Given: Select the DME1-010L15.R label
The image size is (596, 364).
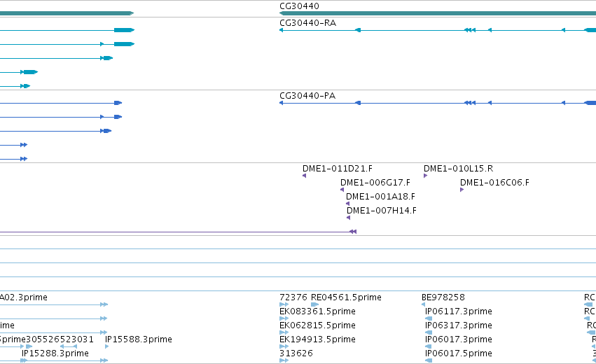Looking at the screenshot, I should coord(458,168).
